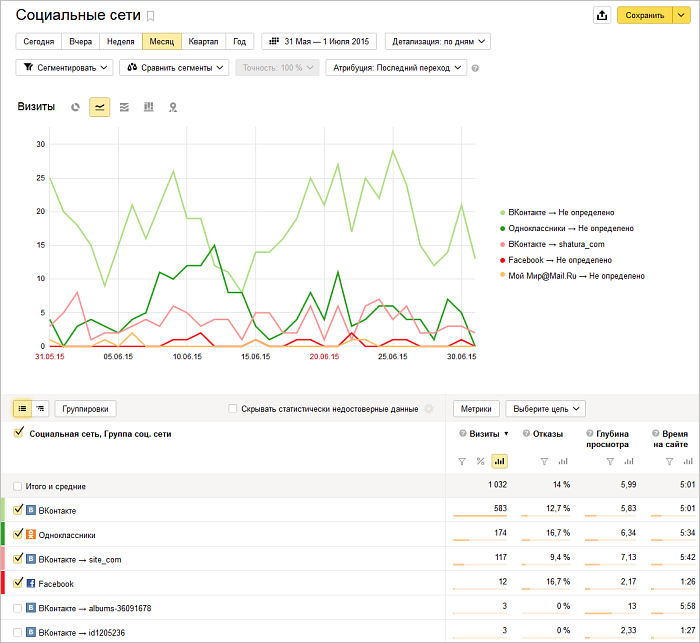
Task: Click percent icon under Визиты column
Action: click(480, 461)
